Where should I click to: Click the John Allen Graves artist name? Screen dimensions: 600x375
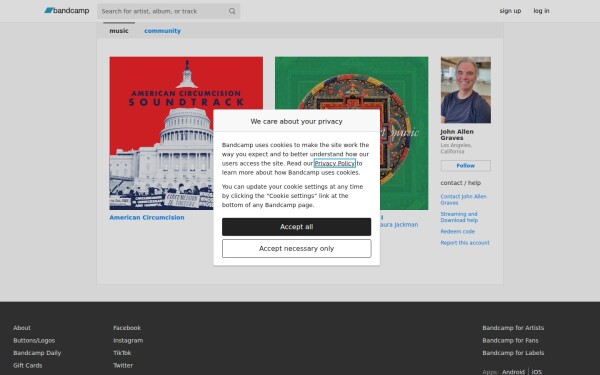coord(457,135)
